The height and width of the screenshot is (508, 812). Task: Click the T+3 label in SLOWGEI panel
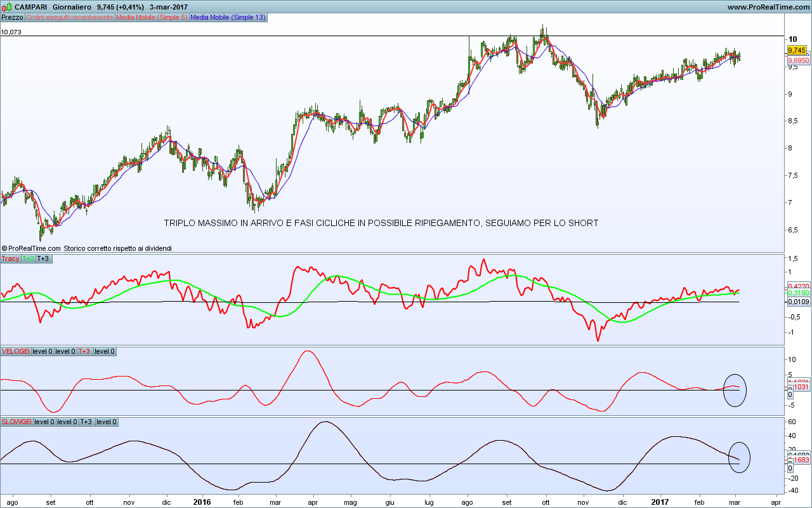(x=86, y=422)
